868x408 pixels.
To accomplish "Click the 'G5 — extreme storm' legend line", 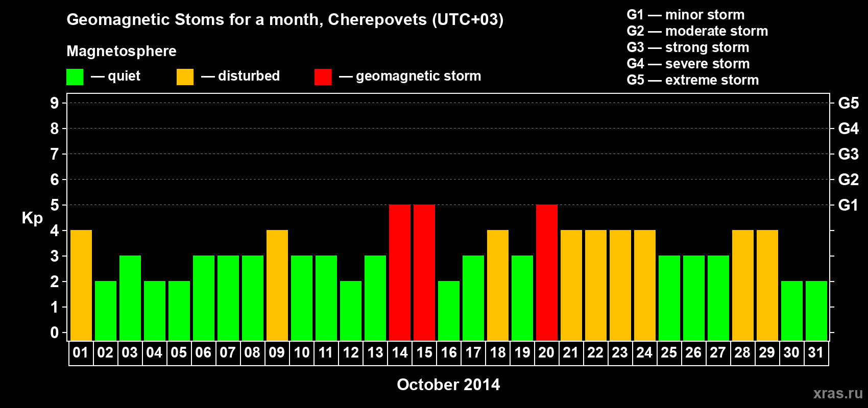I will click(x=693, y=80).
